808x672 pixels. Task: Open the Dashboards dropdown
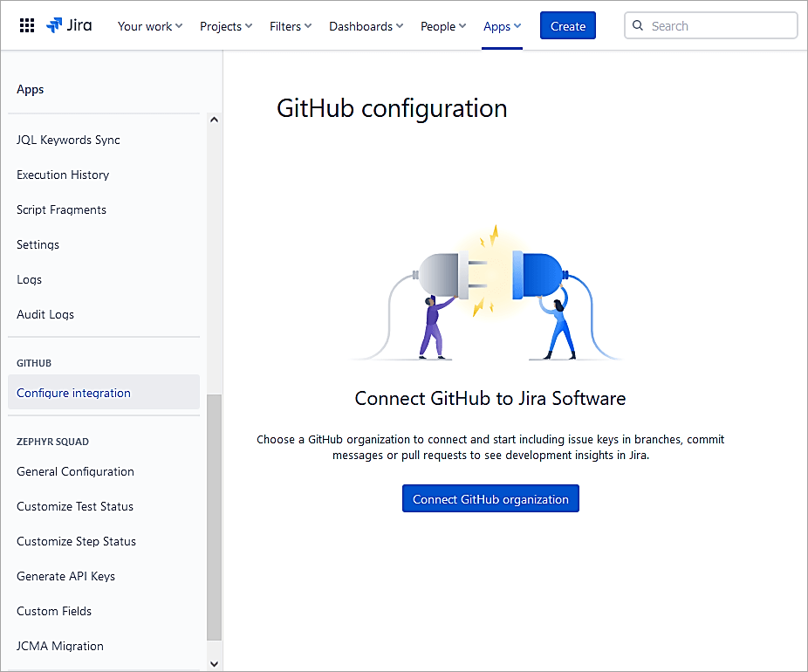click(365, 26)
